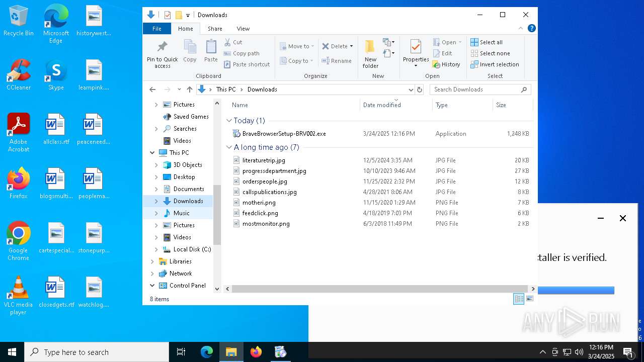This screenshot has width=644, height=362.
Task: Click Paste shortcut in ribbon
Action: 247,64
